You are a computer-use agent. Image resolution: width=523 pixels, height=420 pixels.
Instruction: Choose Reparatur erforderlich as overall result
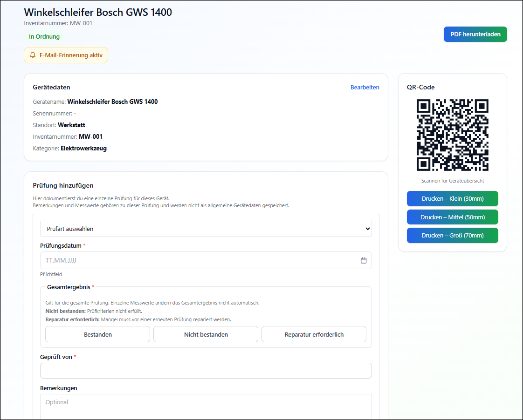pos(314,334)
